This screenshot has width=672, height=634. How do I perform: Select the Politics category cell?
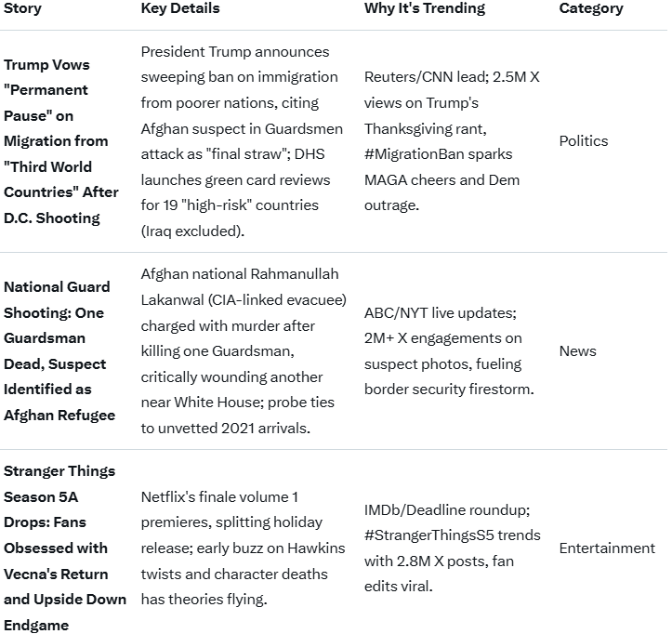583,141
